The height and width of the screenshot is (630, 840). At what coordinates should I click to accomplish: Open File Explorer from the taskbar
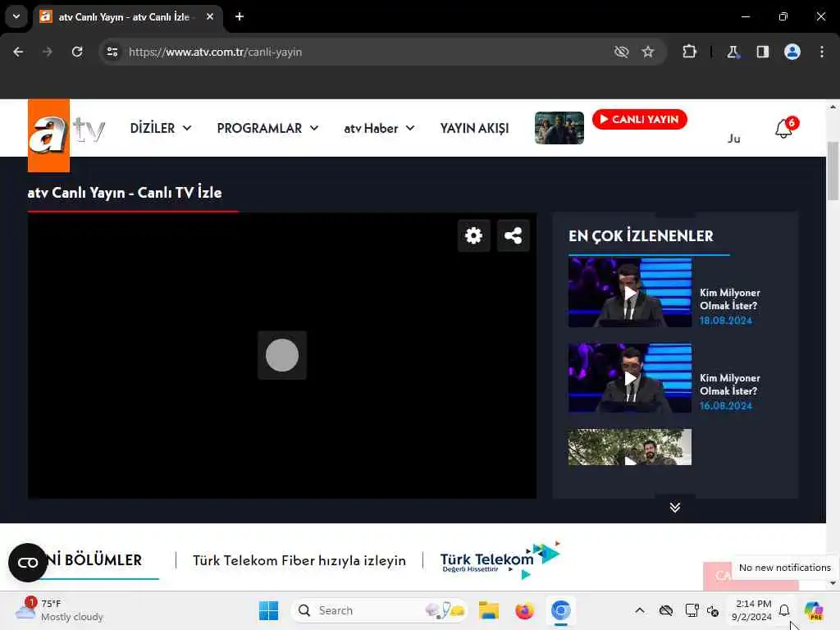489,610
